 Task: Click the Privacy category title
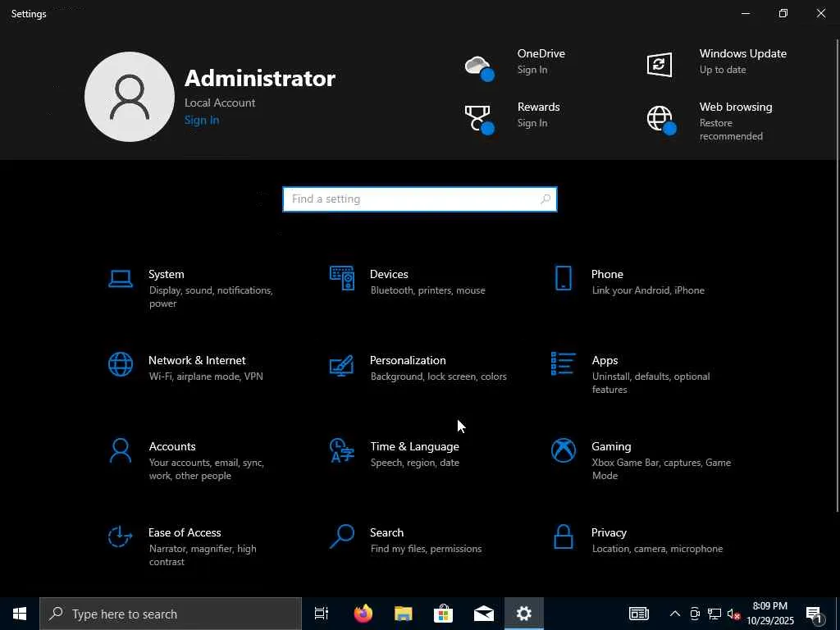click(609, 532)
